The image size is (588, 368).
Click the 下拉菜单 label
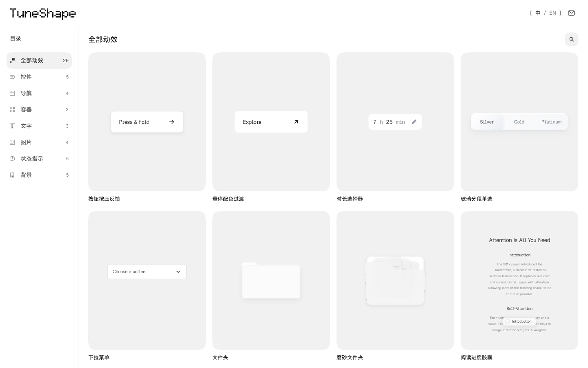99,357
